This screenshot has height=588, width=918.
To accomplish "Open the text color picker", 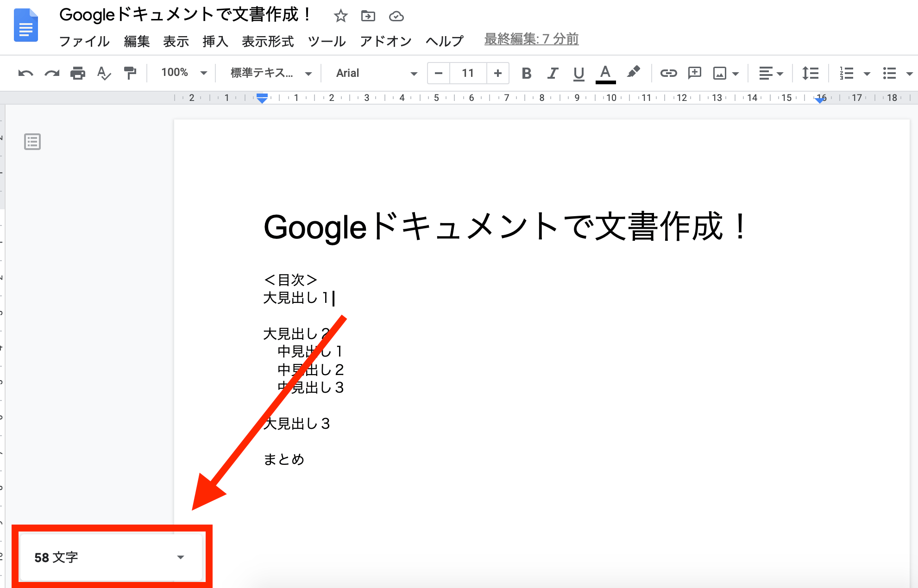I will pyautogui.click(x=605, y=73).
